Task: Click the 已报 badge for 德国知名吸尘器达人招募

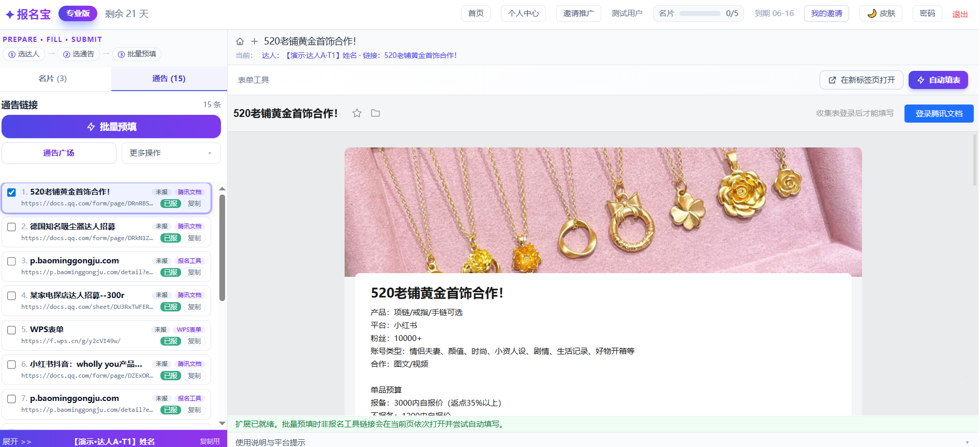Action: pyautogui.click(x=170, y=238)
